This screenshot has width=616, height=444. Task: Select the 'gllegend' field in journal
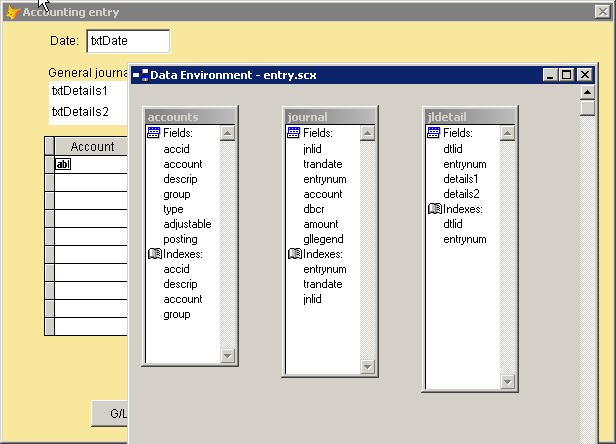point(323,239)
